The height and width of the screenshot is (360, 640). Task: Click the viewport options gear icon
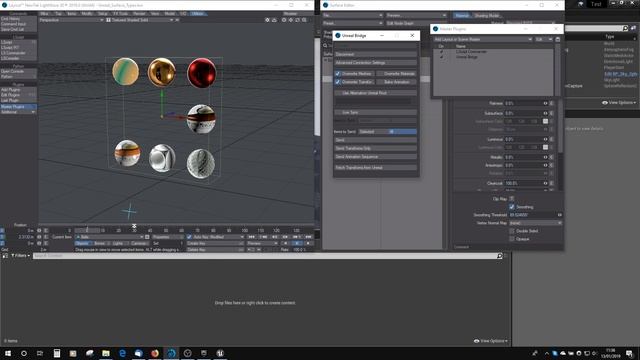pyautogui.click(x=267, y=20)
